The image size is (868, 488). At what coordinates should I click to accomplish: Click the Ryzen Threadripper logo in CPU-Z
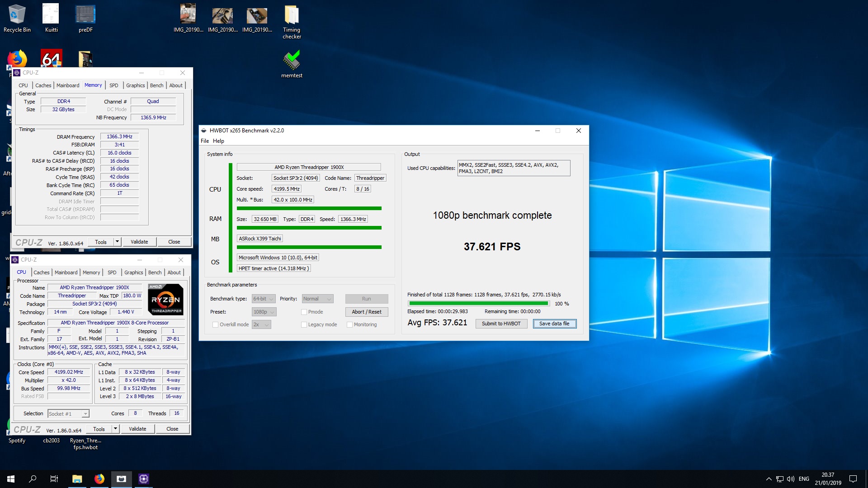[165, 300]
